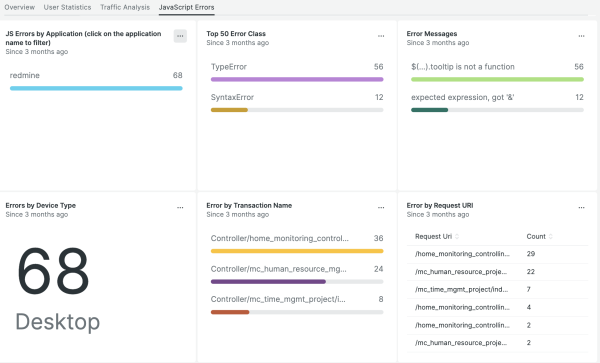Viewport: 600px width, 363px height.
Task: Open ellipsis menu on Error Messages widget
Action: (x=581, y=36)
